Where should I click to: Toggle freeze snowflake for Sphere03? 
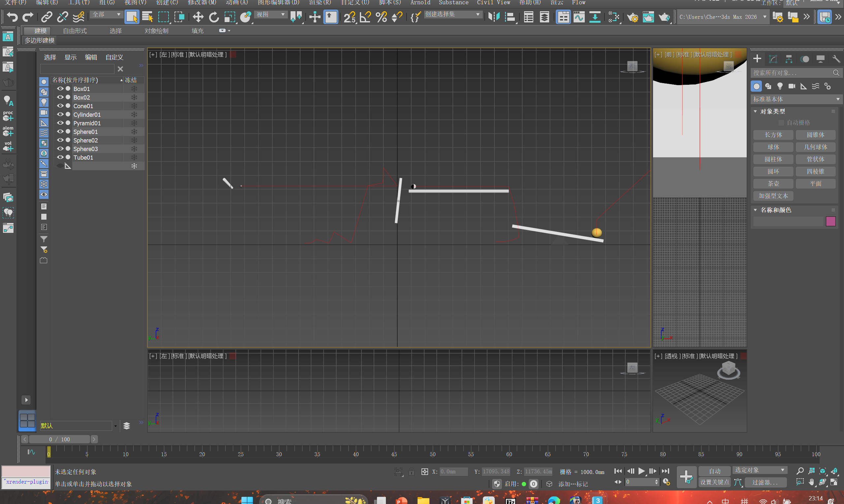pos(134,149)
